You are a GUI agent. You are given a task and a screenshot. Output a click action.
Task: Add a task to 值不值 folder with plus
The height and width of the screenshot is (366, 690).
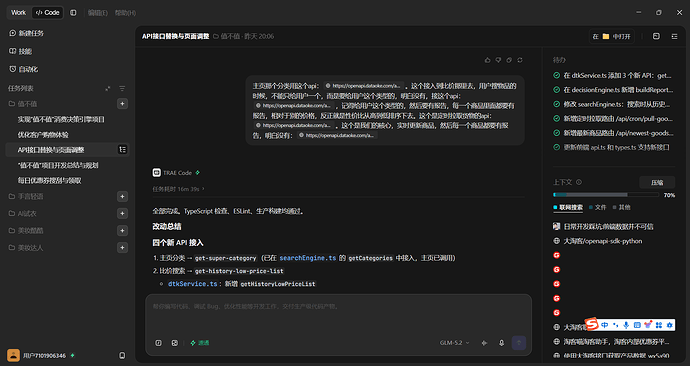[122, 104]
